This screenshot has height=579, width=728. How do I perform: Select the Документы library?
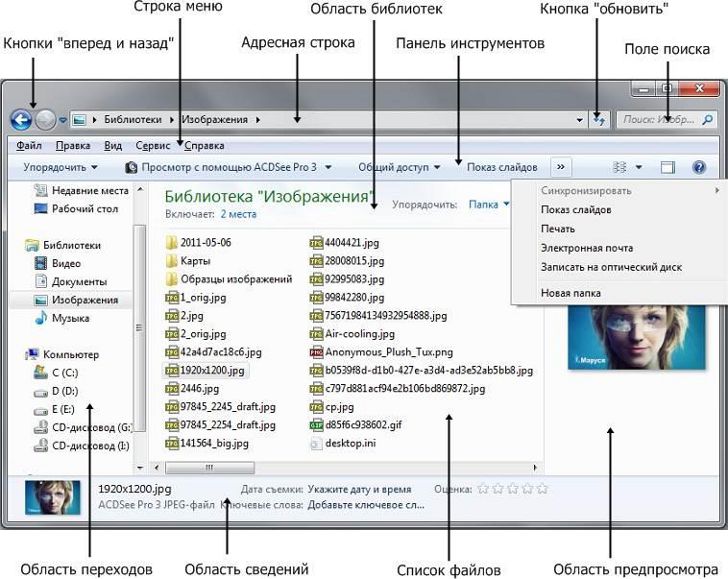71,281
